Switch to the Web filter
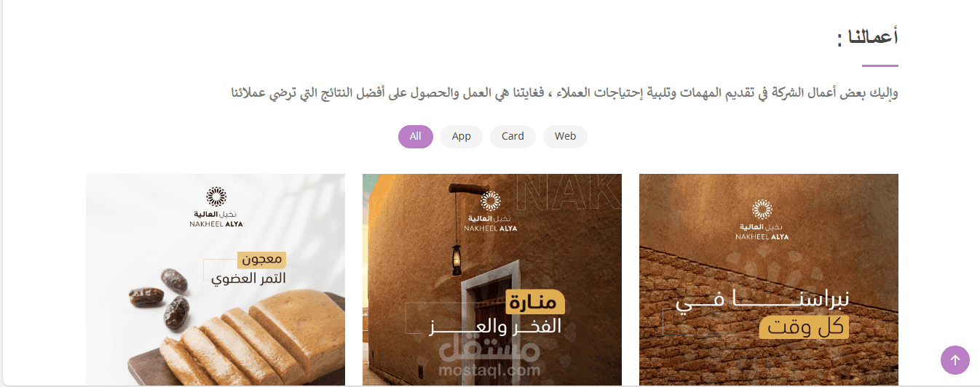This screenshot has height=387, width=980. 565,136
